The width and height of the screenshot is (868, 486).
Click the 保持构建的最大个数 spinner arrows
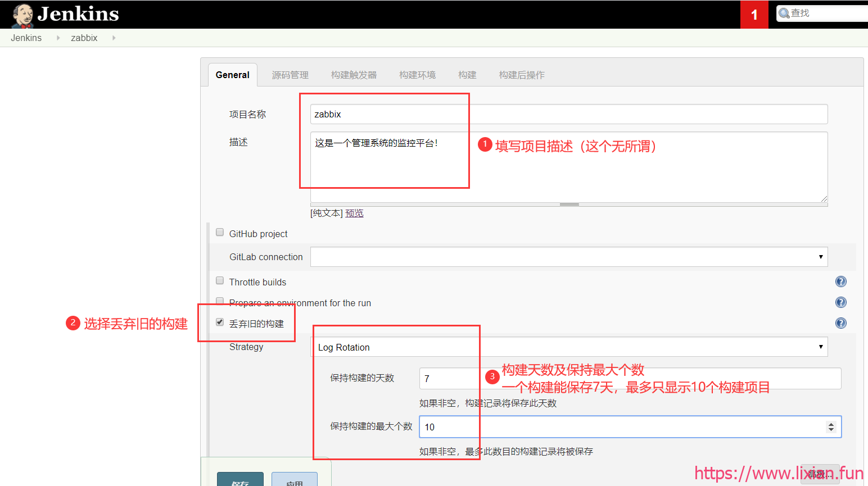coord(831,427)
